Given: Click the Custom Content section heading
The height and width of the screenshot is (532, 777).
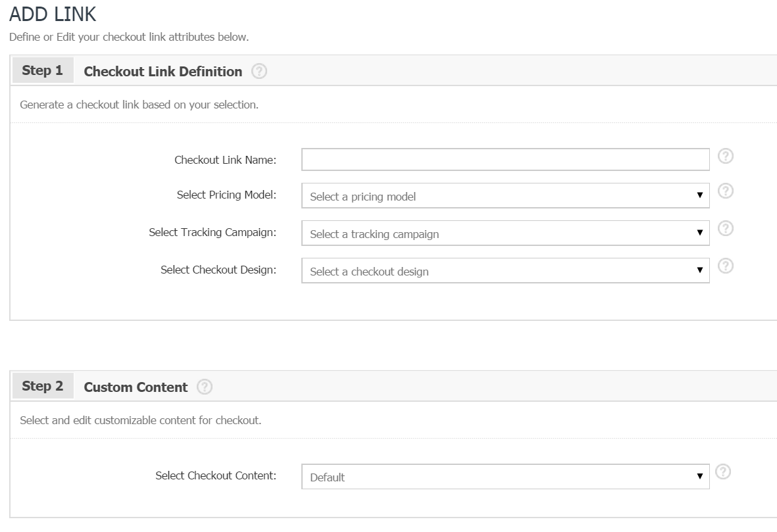Looking at the screenshot, I should tap(136, 387).
